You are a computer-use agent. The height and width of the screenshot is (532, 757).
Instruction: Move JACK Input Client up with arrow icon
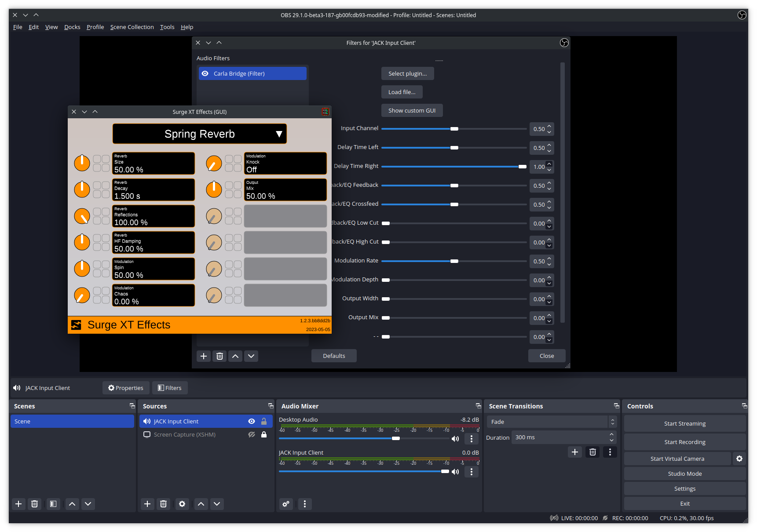point(201,504)
